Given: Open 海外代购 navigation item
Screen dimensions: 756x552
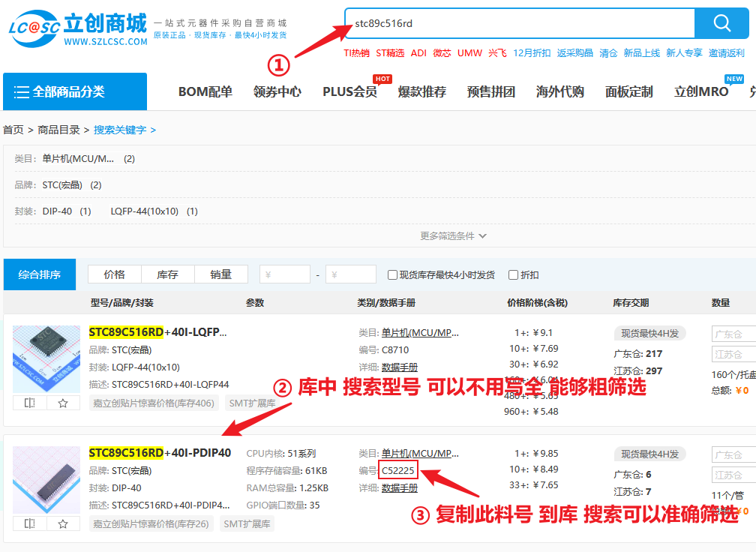Looking at the screenshot, I should coord(559,91).
